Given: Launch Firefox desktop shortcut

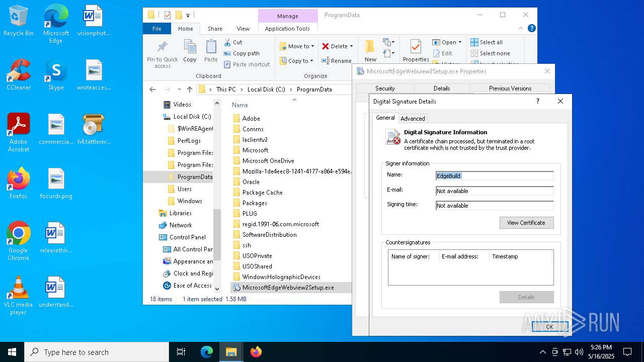Looking at the screenshot, I should point(19,183).
